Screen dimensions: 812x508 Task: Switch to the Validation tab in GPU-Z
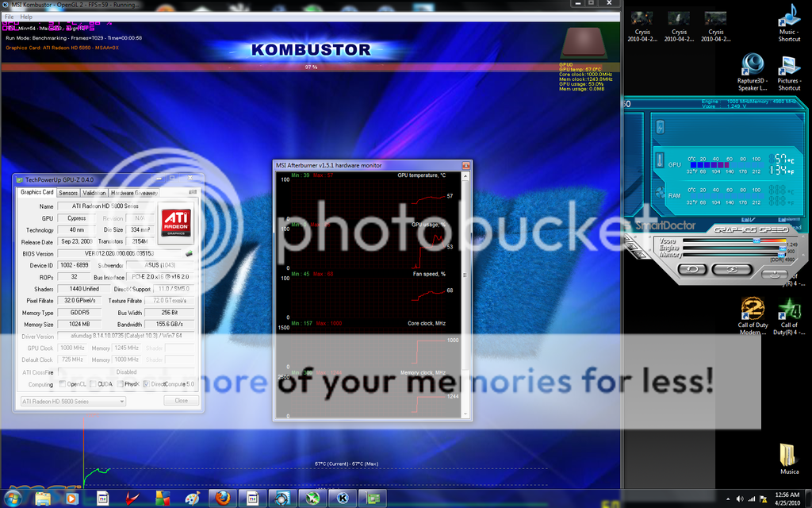click(x=94, y=193)
